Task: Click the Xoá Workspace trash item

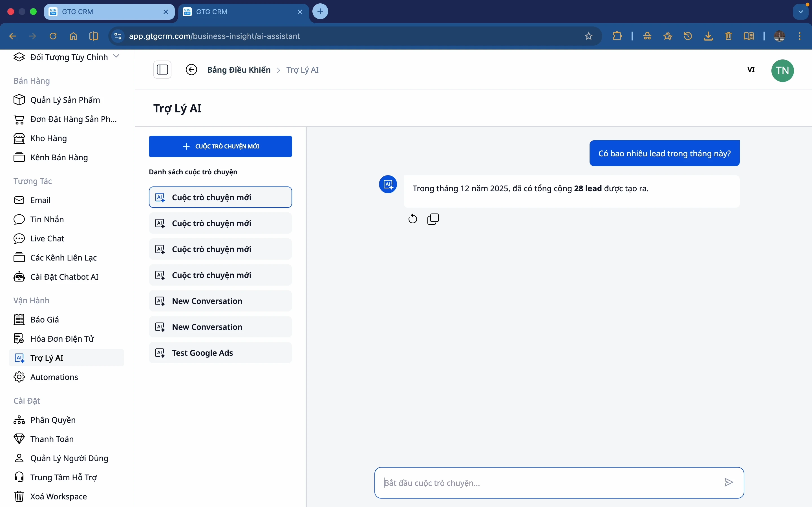Action: click(58, 496)
